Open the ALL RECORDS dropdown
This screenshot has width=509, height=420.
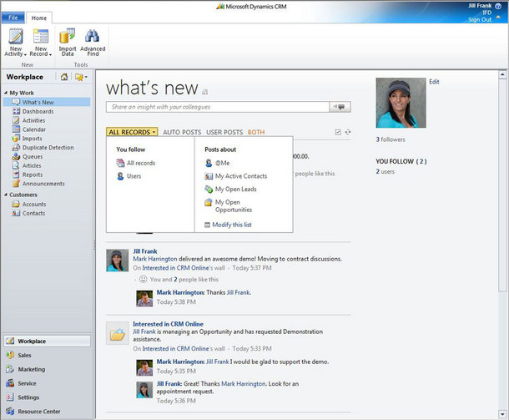tap(132, 132)
